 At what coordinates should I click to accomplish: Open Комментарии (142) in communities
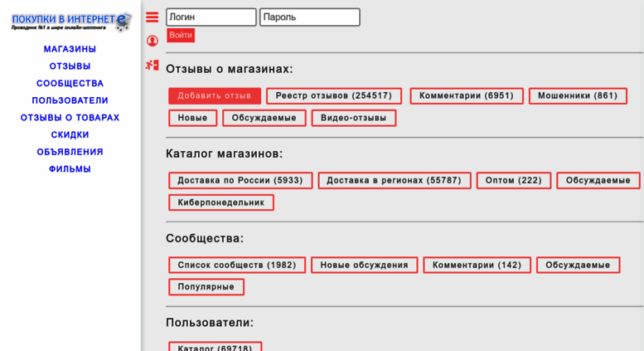coord(477,265)
